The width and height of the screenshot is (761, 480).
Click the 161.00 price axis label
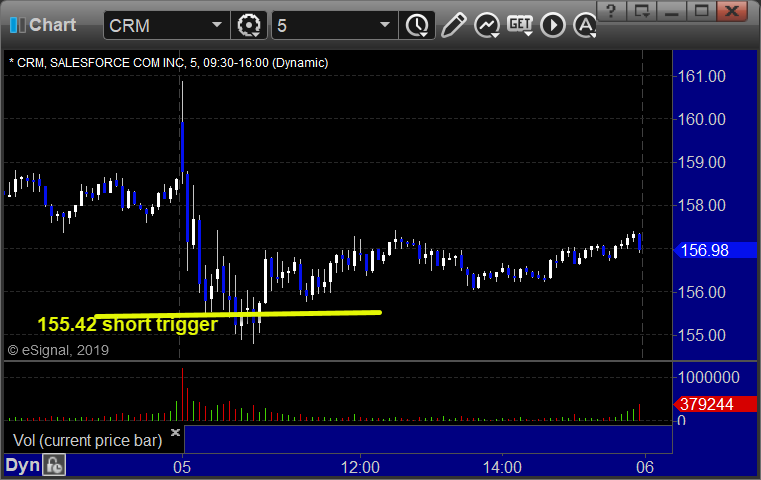coord(701,76)
